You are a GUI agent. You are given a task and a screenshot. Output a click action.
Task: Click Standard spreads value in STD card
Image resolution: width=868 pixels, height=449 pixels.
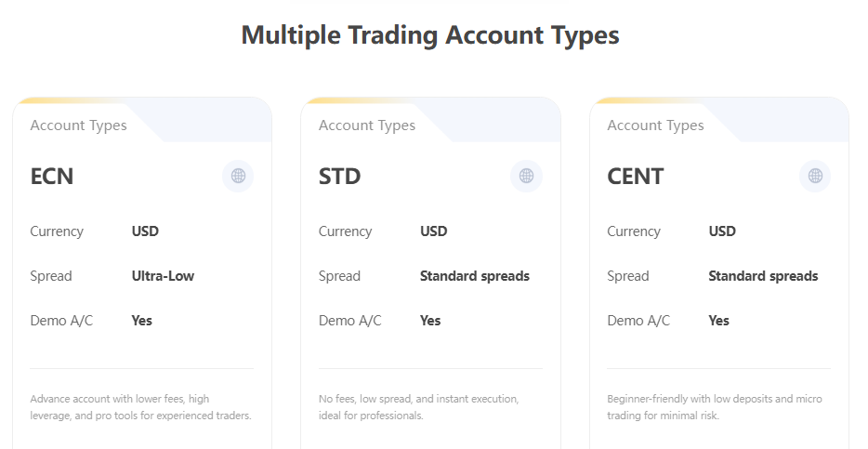pos(474,276)
